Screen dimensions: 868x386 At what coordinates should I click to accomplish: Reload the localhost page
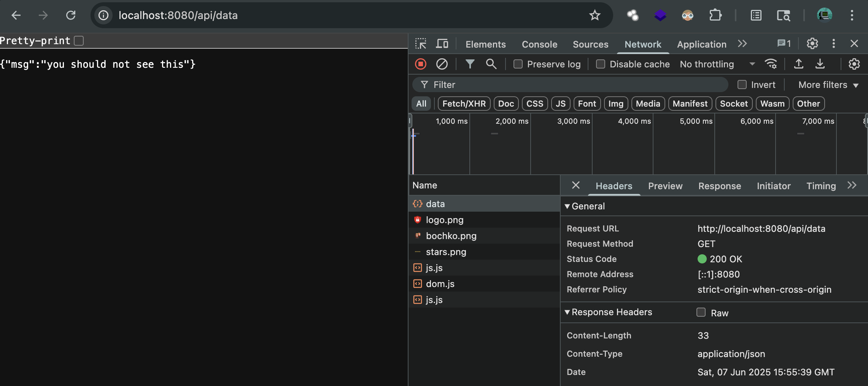pos(71,15)
